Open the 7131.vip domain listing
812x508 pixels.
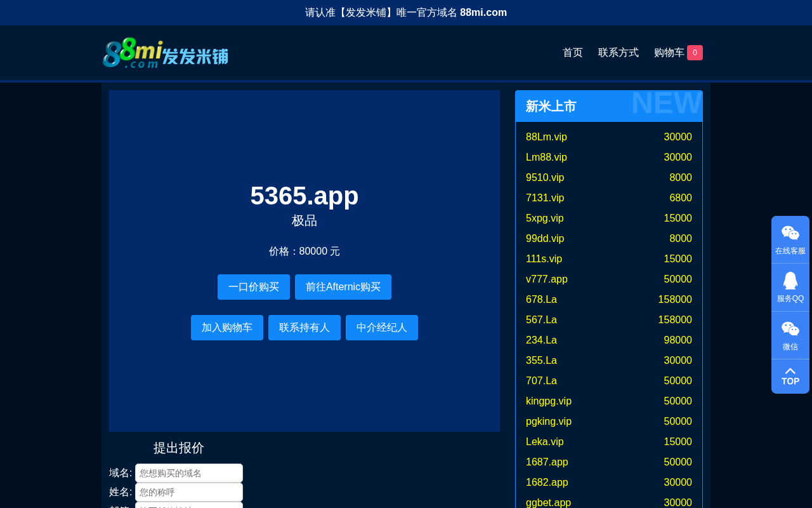(x=545, y=198)
